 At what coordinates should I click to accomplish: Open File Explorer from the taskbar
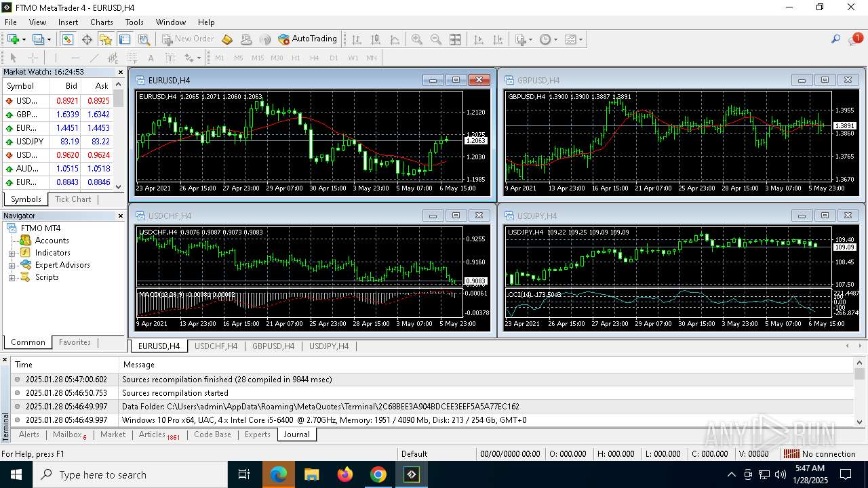click(312, 474)
